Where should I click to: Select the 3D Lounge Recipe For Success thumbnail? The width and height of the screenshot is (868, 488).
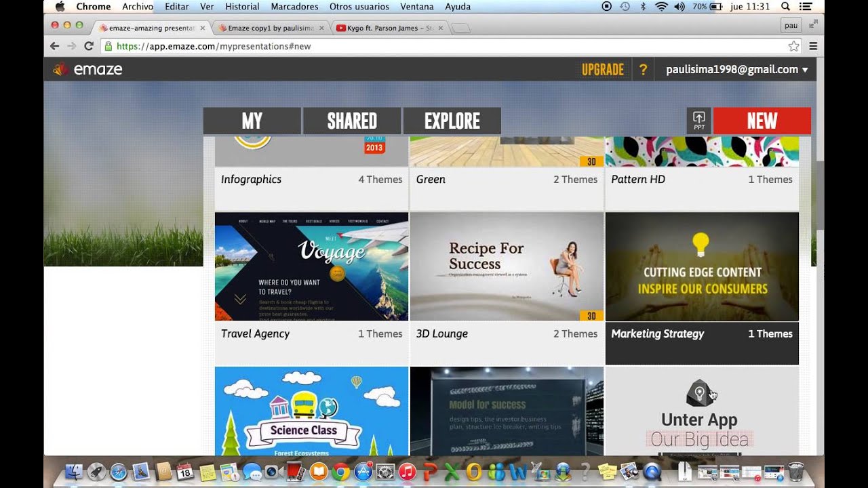coord(507,266)
